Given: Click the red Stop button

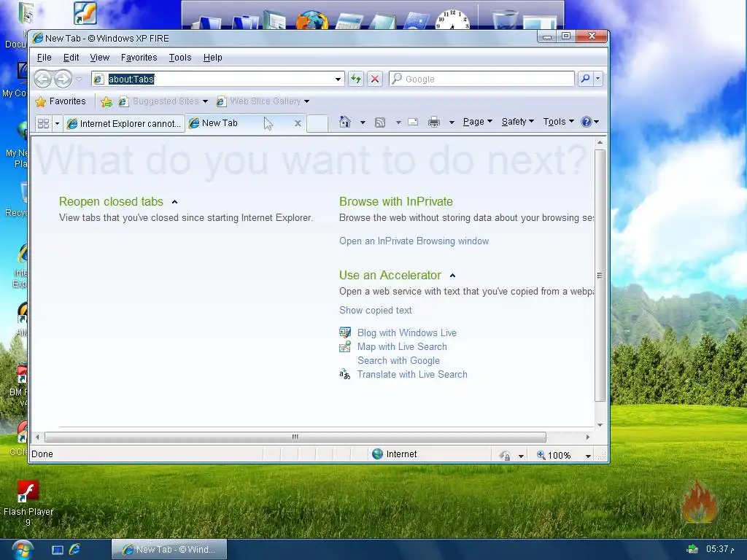Looking at the screenshot, I should 375,79.
